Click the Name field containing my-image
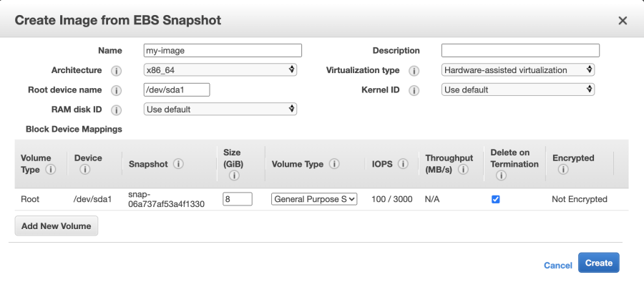The image size is (644, 285). [223, 50]
